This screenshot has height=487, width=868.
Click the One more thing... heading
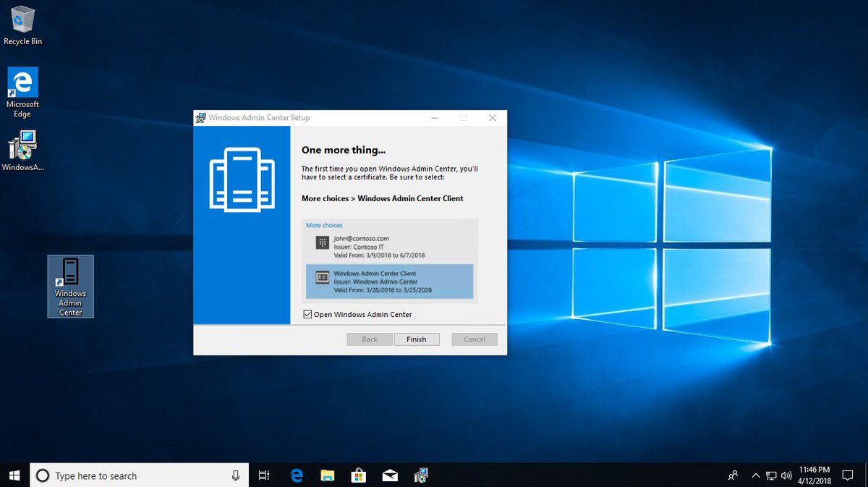pyautogui.click(x=344, y=150)
